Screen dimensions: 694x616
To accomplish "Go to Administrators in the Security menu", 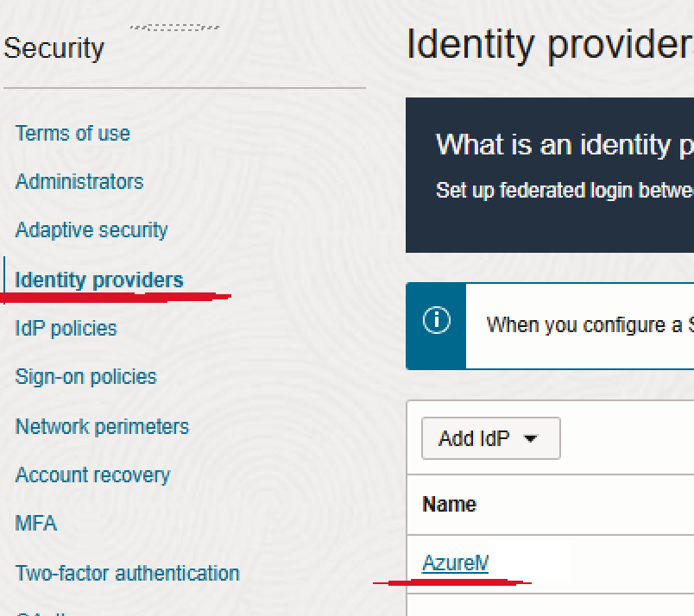I will (x=79, y=182).
